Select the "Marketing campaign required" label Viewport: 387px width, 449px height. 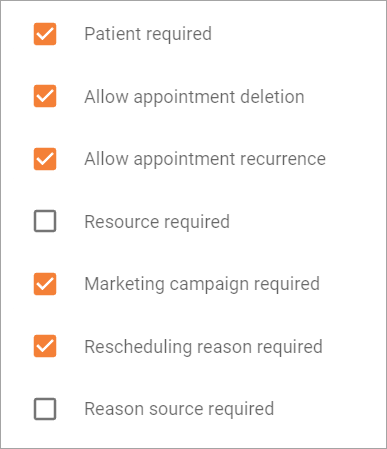pos(202,284)
